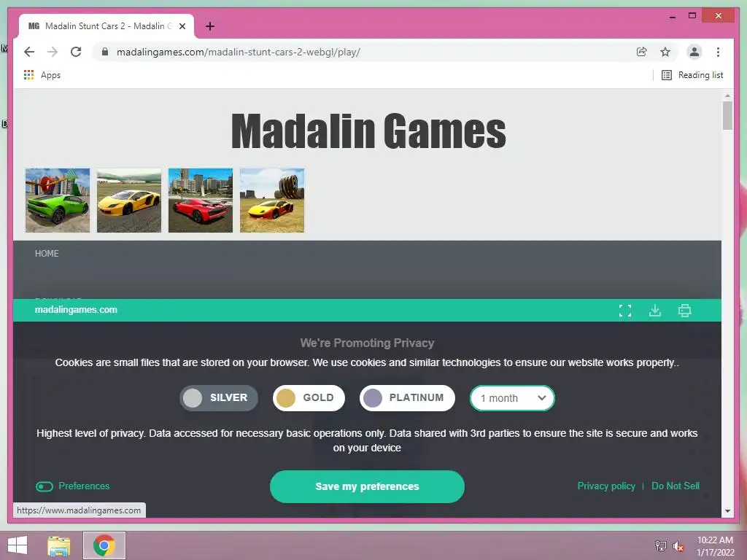Select the SILVER privacy level

pyautogui.click(x=219, y=398)
